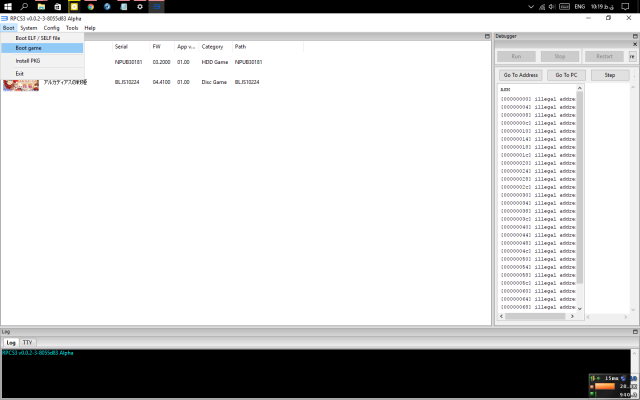Click the Windows Start button
The height and width of the screenshot is (400, 640).
coord(7,6)
